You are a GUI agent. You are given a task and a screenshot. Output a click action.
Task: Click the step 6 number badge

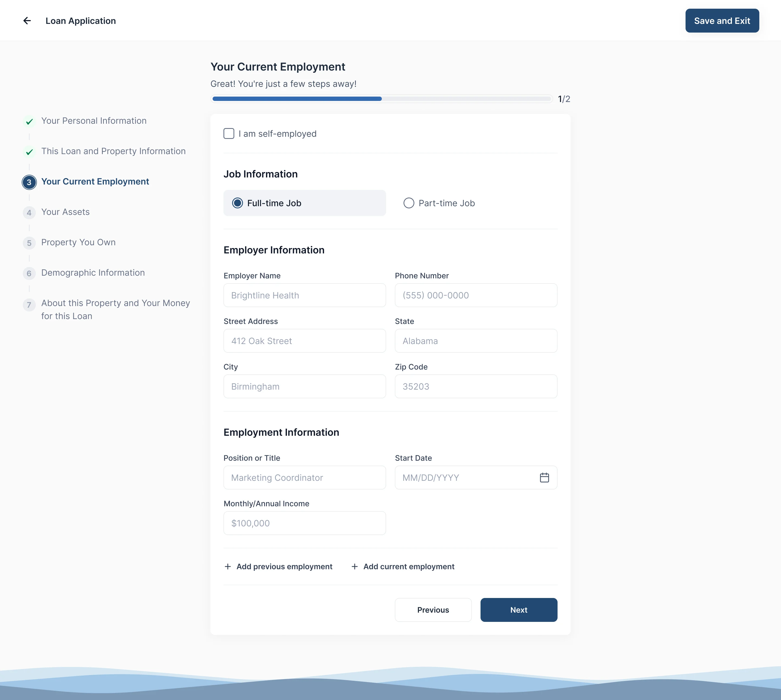coord(29,273)
